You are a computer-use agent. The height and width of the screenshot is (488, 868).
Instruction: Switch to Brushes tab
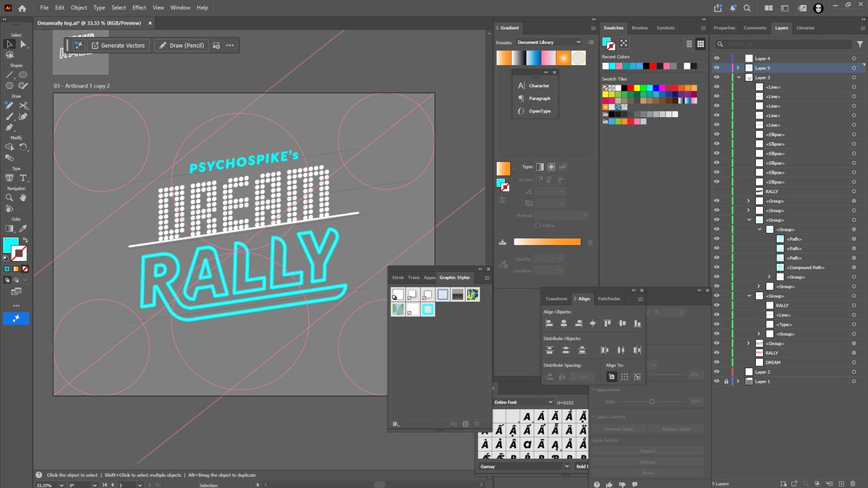click(x=640, y=28)
